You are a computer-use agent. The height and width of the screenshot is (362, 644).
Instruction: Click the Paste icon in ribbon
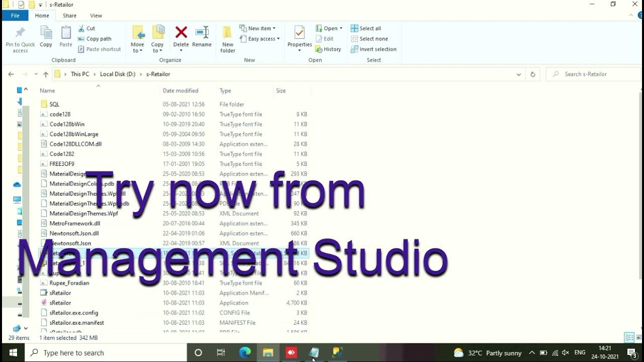[x=66, y=33]
